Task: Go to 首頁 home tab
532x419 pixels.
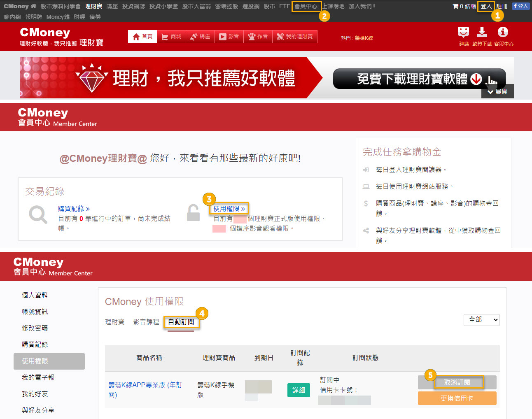Action: (x=142, y=37)
